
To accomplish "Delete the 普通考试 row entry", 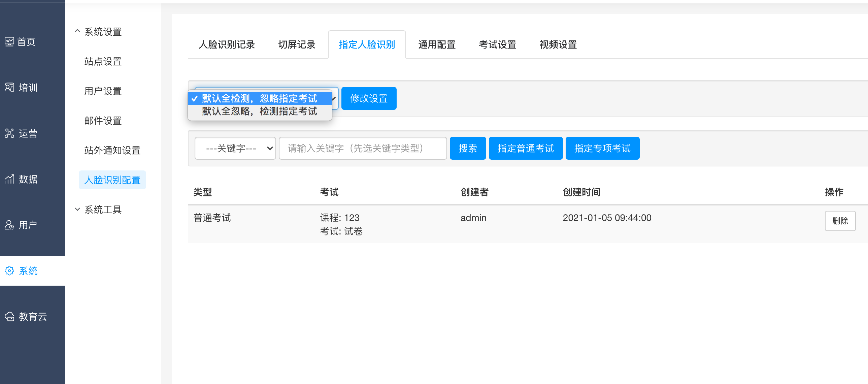I will [x=839, y=221].
